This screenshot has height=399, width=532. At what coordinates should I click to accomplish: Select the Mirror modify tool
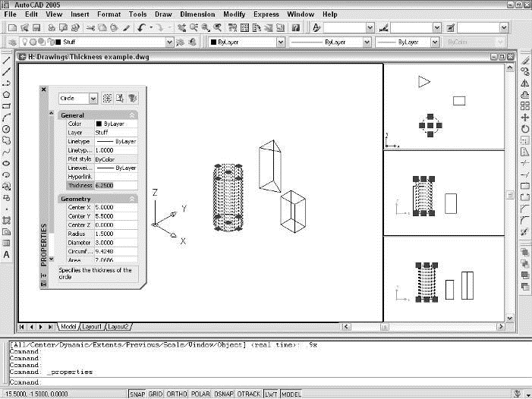525,83
